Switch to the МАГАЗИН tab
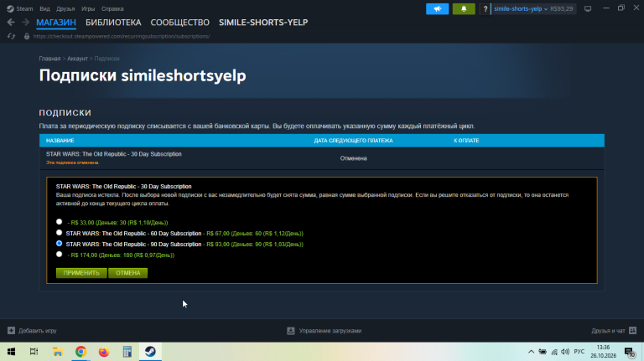Viewport: 644px width, 361px height. pyautogui.click(x=56, y=23)
